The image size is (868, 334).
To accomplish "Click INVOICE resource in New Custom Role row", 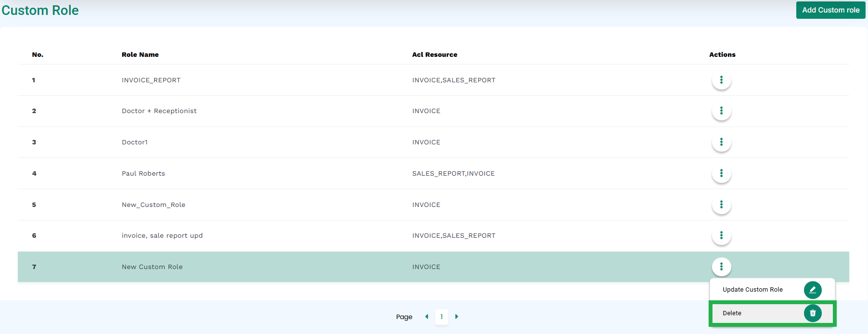I will [x=426, y=267].
